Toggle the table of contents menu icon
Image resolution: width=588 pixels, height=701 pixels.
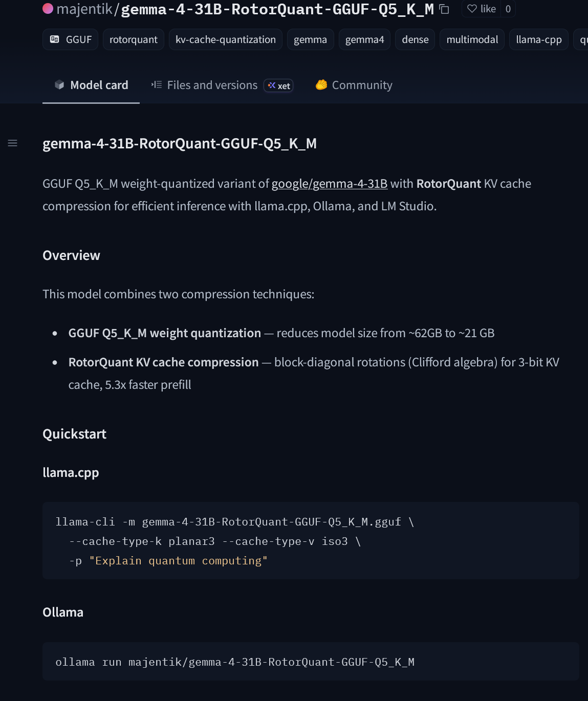click(13, 143)
